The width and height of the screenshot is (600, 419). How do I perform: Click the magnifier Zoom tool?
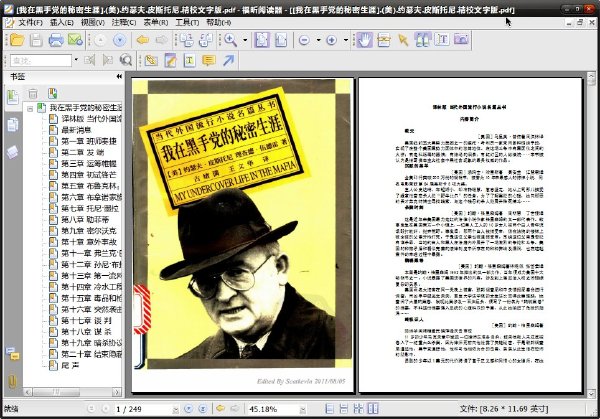(230, 40)
